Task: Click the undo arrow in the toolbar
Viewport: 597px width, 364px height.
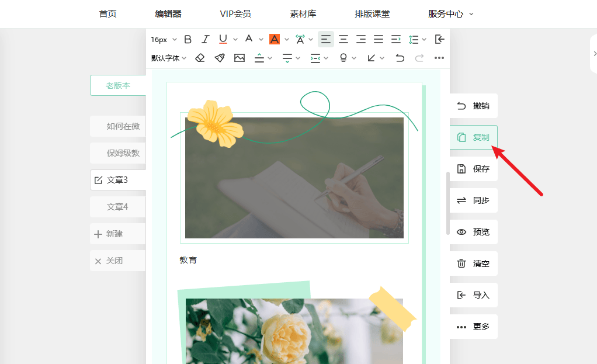Action: [401, 58]
